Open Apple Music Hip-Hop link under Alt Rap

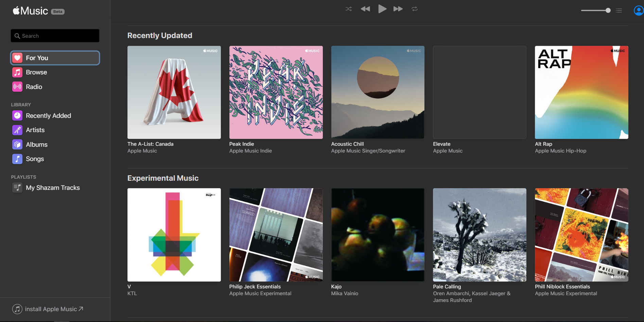click(x=560, y=151)
